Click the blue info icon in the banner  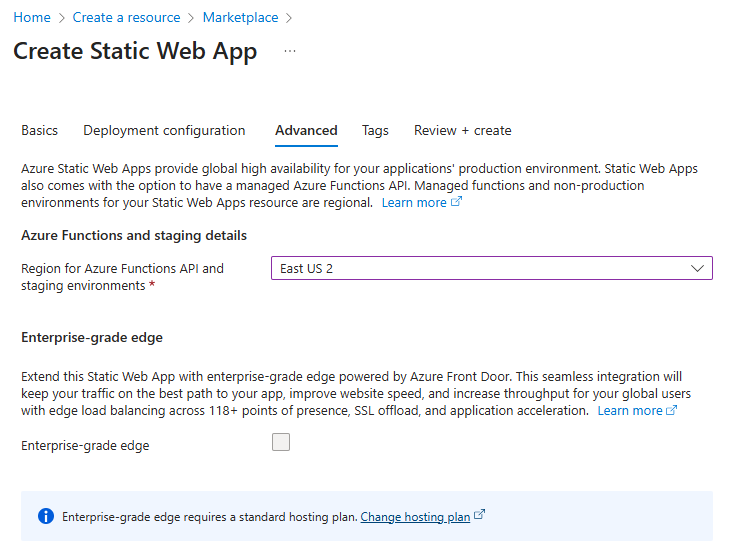click(45, 516)
